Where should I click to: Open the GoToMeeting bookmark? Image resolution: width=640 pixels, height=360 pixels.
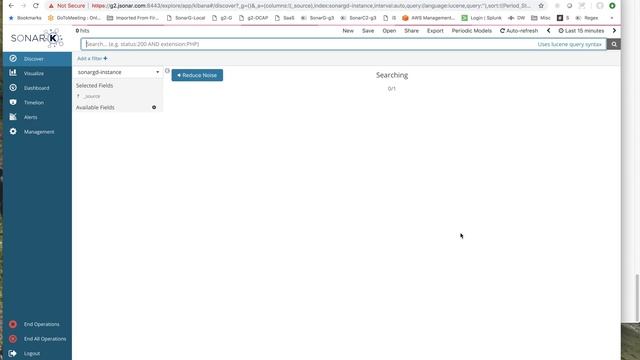[x=74, y=18]
